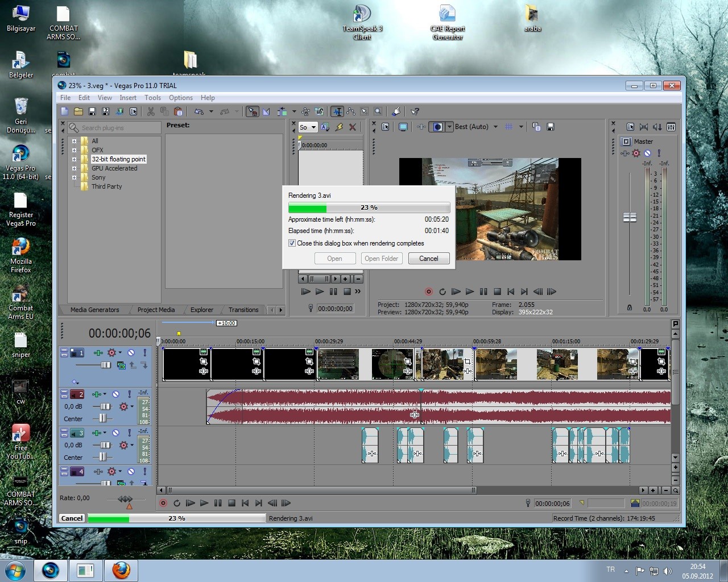728x582 pixels.
Task: Click the New project icon in toolbar
Action: pos(65,111)
